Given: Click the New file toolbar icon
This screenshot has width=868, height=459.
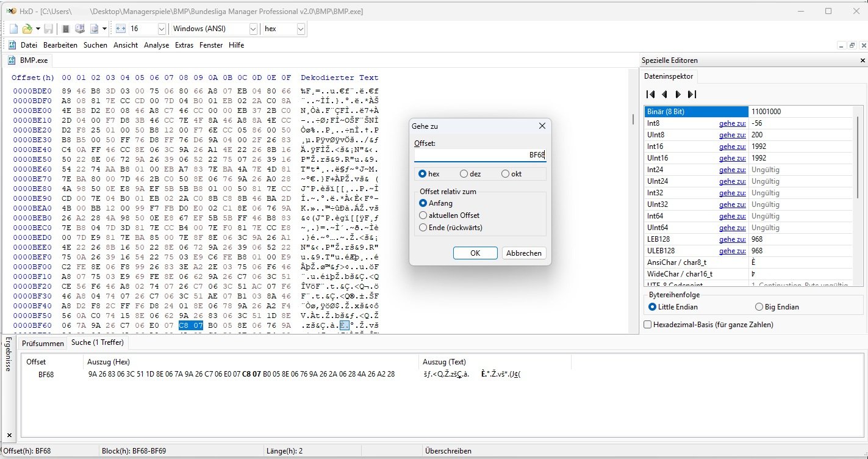Looking at the screenshot, I should [13, 29].
